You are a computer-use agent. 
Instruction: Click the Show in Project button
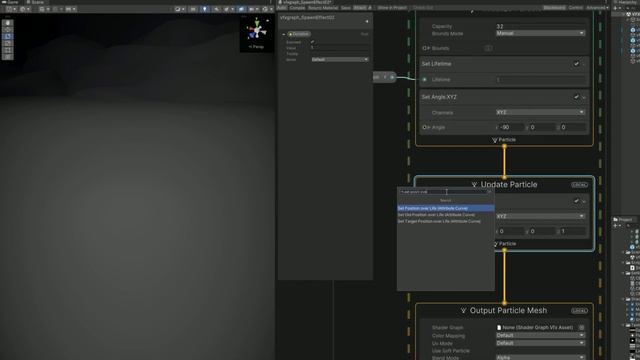click(392, 8)
